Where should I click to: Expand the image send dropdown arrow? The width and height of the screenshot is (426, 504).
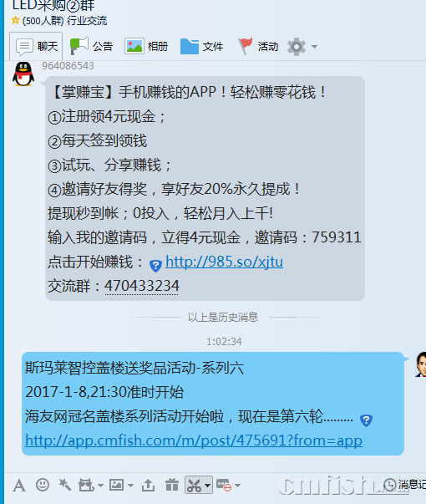(x=131, y=486)
